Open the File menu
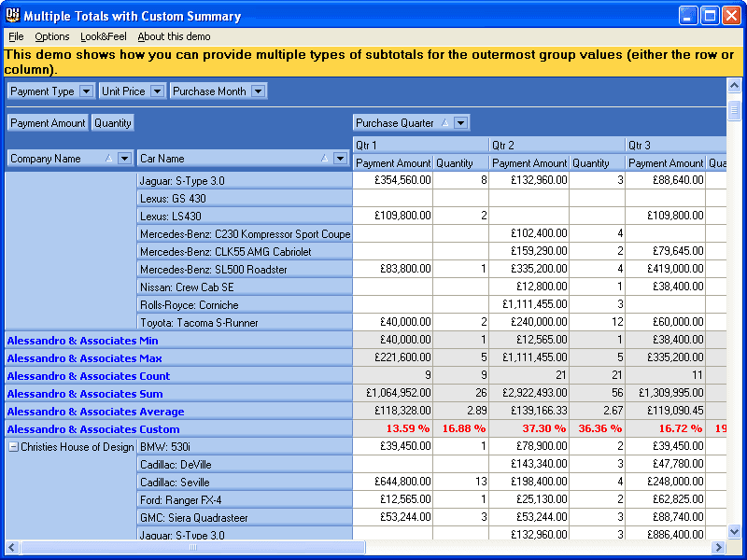The width and height of the screenshot is (747, 560). click(x=16, y=36)
